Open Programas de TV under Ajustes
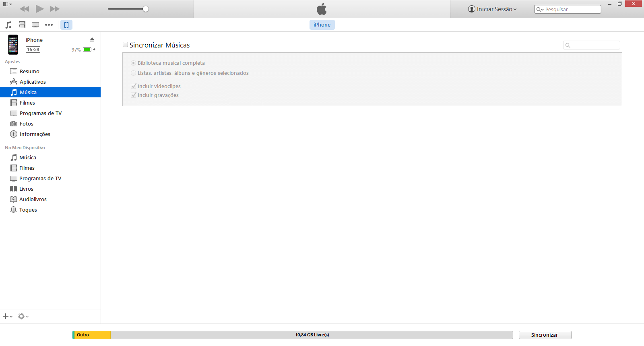The width and height of the screenshot is (644, 346). (50, 113)
